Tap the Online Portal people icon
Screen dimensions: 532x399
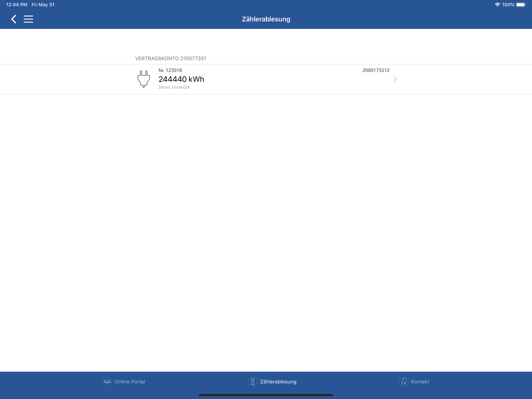point(107,381)
